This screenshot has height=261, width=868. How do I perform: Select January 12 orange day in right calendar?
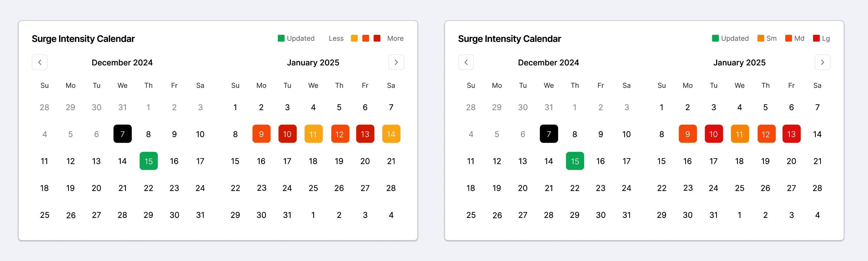[x=766, y=134]
